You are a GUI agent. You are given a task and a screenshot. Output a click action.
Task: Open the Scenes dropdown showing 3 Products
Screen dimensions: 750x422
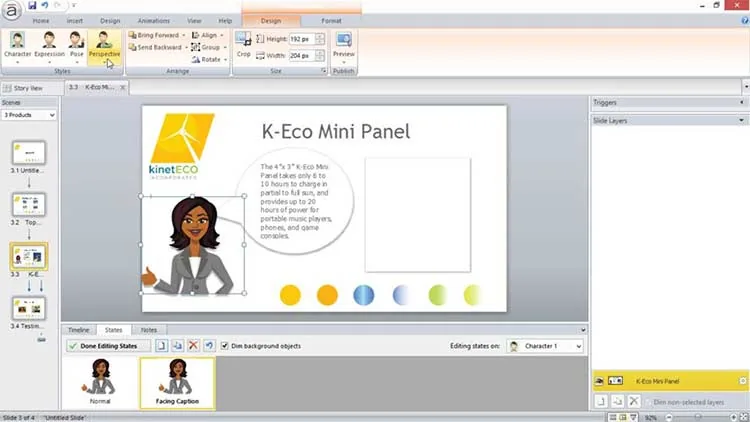click(x=29, y=115)
